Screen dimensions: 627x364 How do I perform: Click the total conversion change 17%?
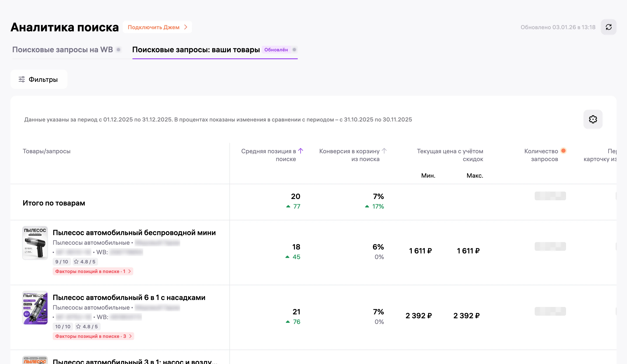pos(378,206)
